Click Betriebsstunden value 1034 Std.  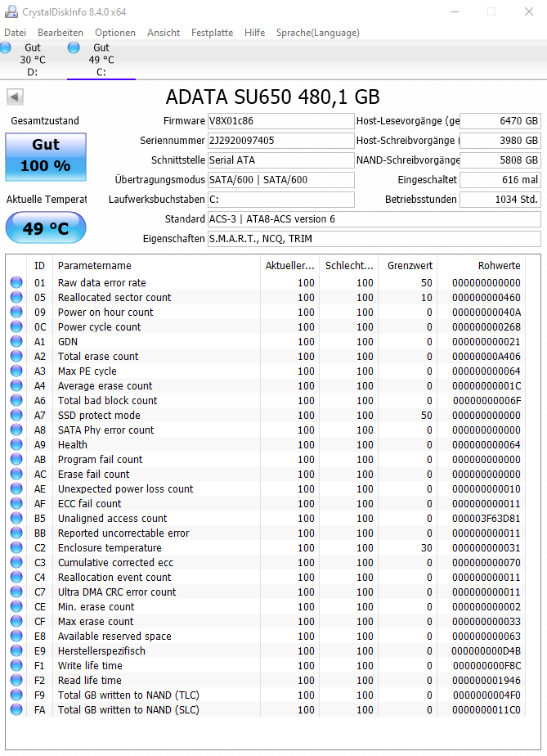click(x=500, y=199)
